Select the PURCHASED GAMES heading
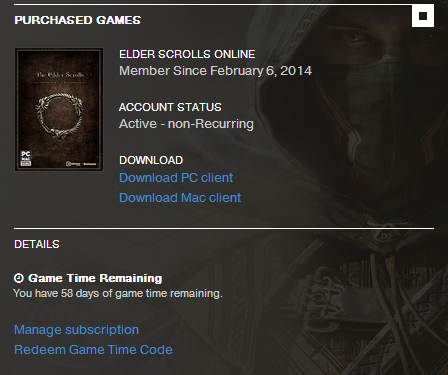448x375 pixels. [x=77, y=20]
